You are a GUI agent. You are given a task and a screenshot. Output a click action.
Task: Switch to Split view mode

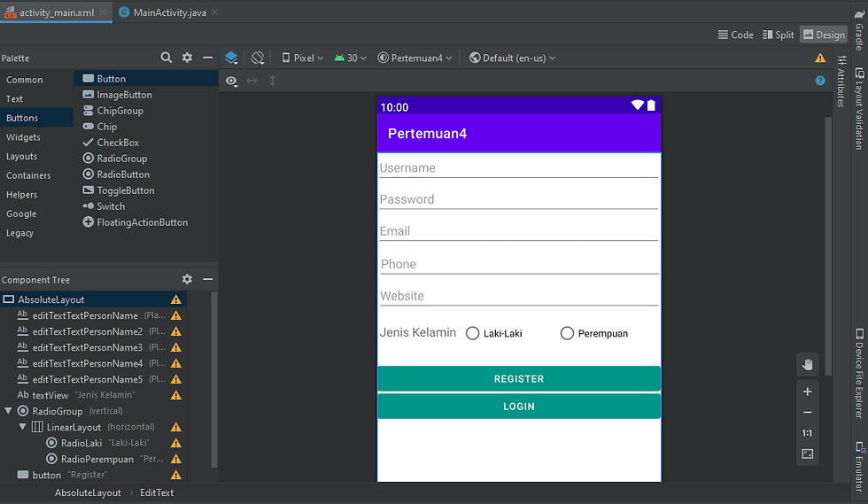[x=779, y=35]
